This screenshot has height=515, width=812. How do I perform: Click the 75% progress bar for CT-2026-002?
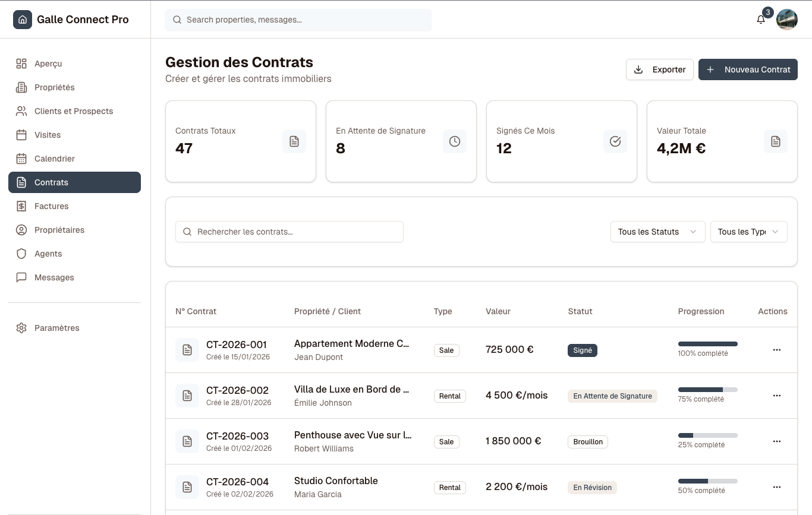pyautogui.click(x=707, y=390)
